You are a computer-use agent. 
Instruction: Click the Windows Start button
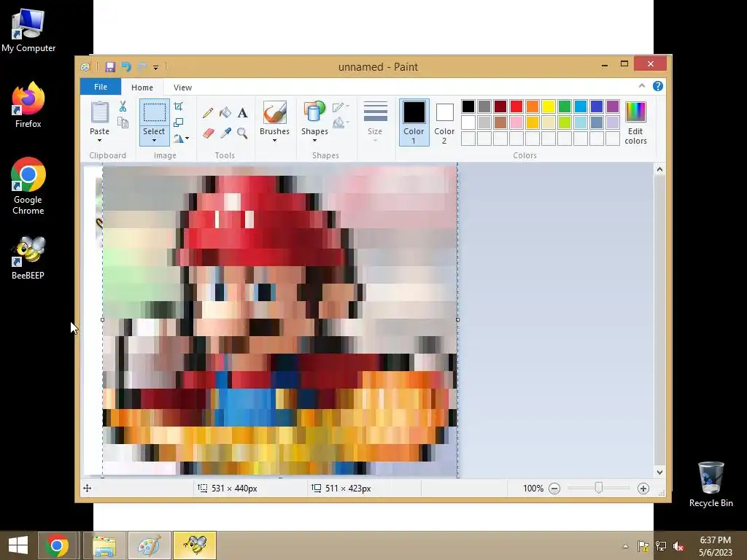tap(18, 545)
